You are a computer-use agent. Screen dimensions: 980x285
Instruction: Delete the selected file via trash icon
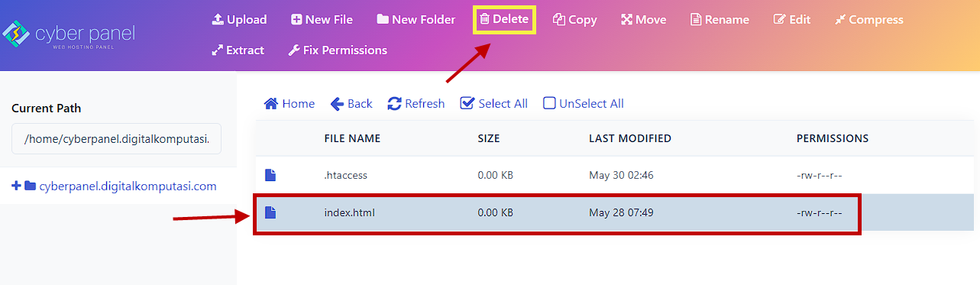click(484, 19)
